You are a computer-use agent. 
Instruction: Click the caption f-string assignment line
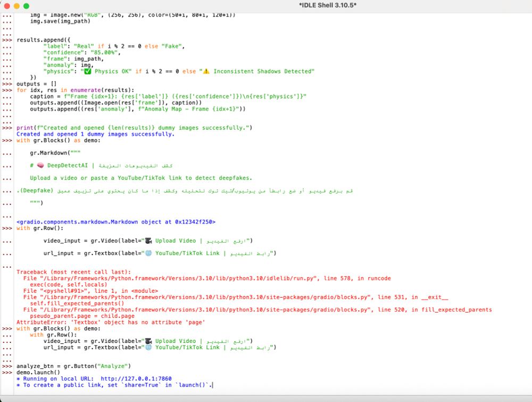[168, 96]
